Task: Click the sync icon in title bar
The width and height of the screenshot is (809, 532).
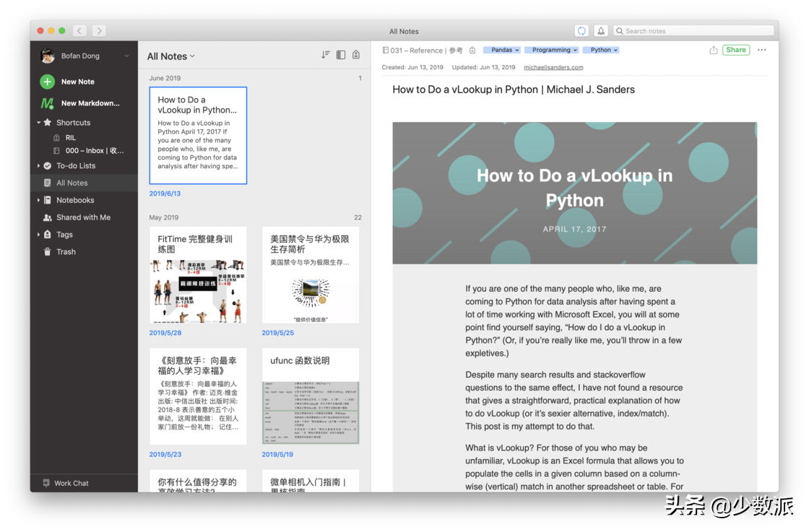Action: click(x=581, y=31)
